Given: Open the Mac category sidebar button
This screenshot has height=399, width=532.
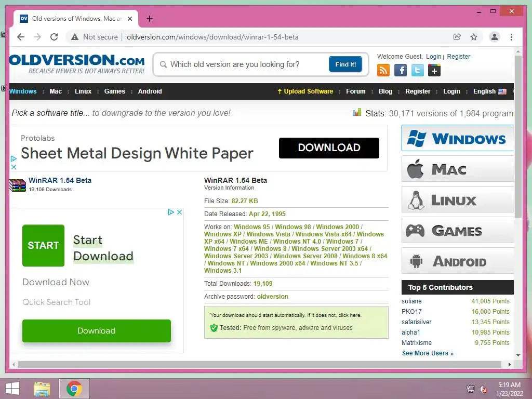Looking at the screenshot, I should coord(457,169).
